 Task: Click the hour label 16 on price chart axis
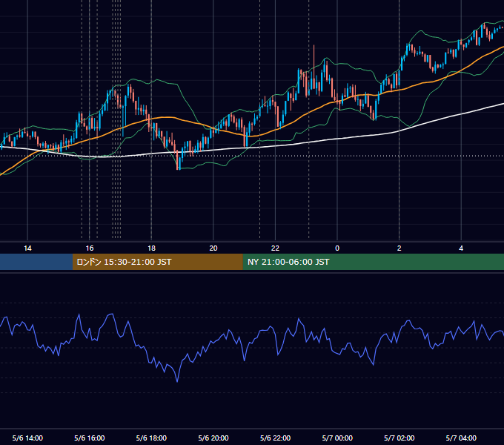click(90, 248)
